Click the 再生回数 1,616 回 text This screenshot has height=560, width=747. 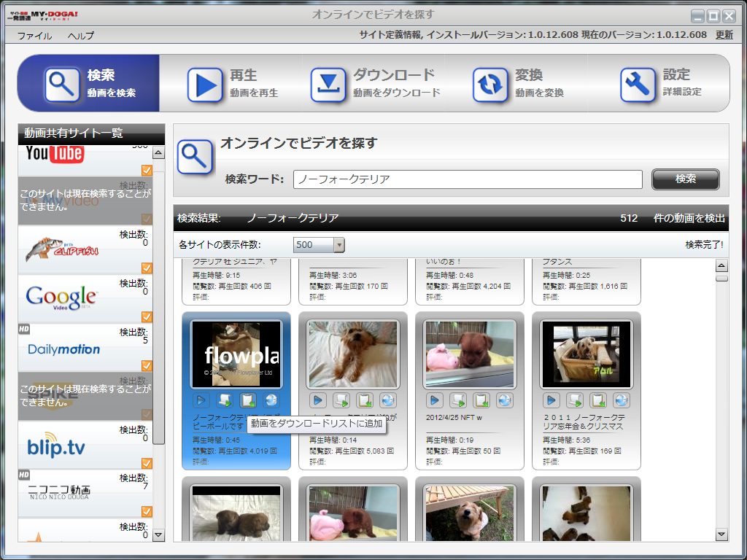(x=598, y=286)
